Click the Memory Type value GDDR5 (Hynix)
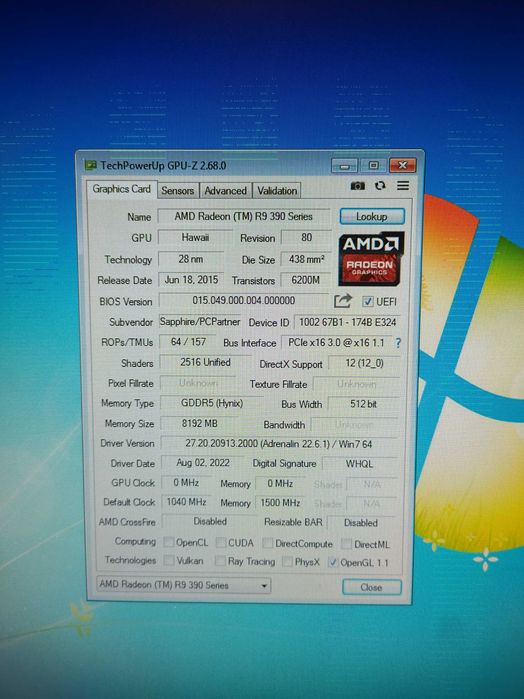 click(212, 403)
